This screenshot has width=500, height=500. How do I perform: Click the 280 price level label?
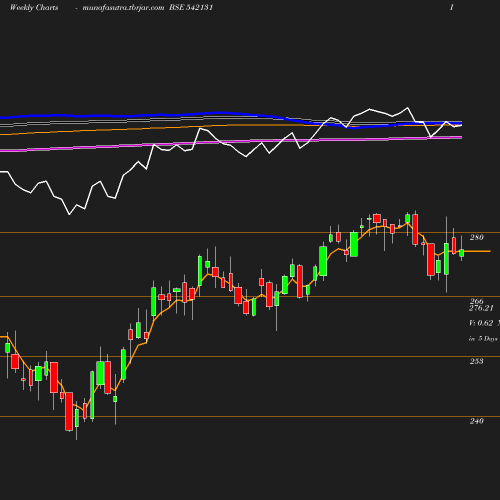point(477,237)
